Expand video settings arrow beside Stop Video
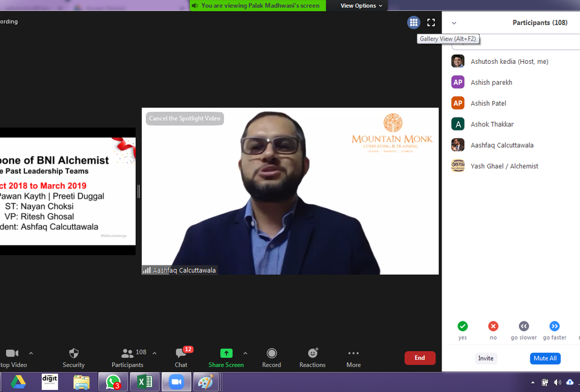580x392 pixels. point(31,353)
